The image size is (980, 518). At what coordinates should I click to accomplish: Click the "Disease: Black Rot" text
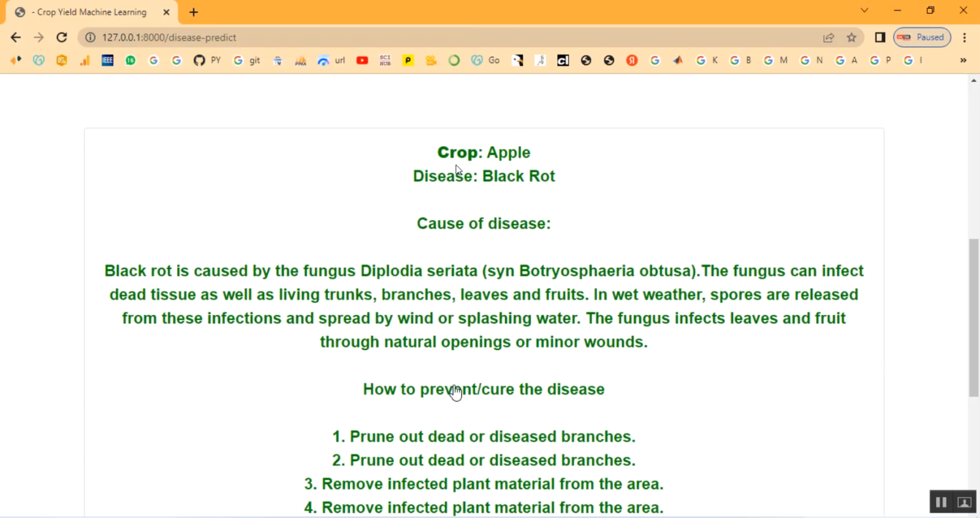(x=484, y=176)
